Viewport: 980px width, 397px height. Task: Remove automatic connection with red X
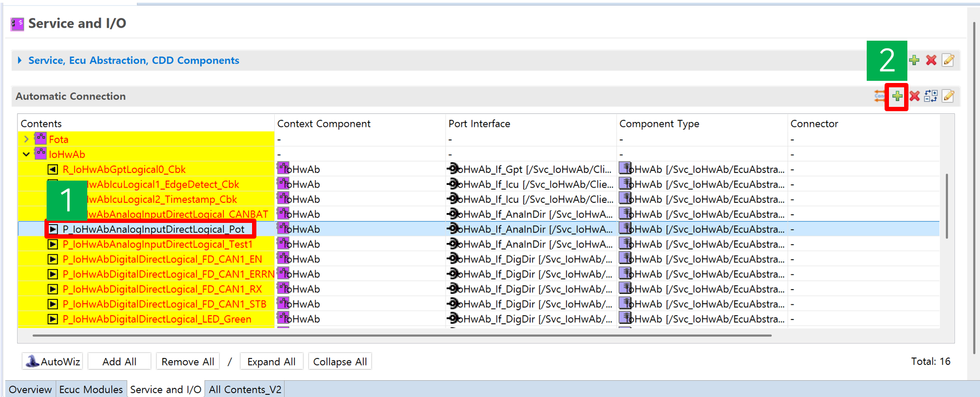point(914,97)
